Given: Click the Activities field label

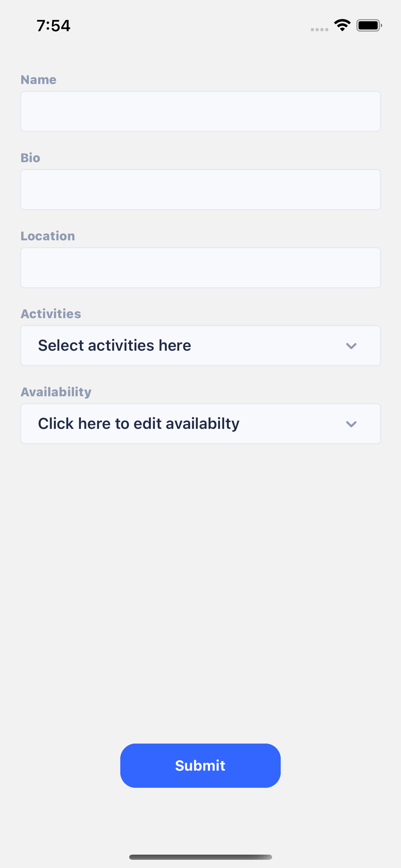Looking at the screenshot, I should click(51, 314).
